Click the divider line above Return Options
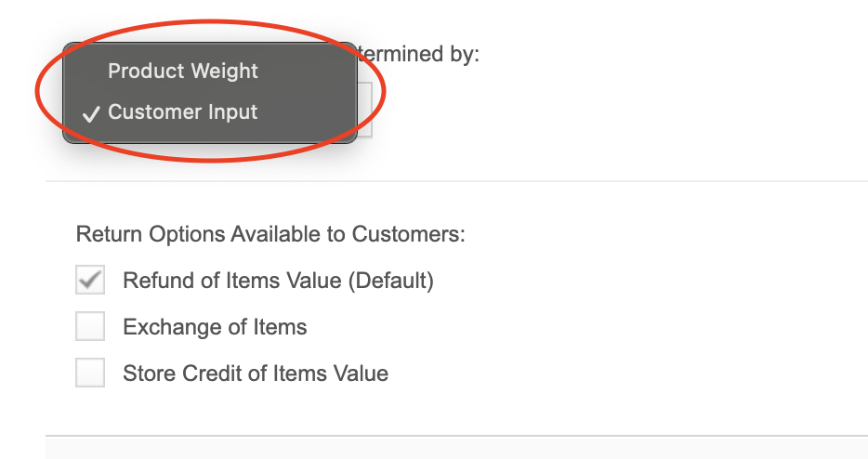 456,181
